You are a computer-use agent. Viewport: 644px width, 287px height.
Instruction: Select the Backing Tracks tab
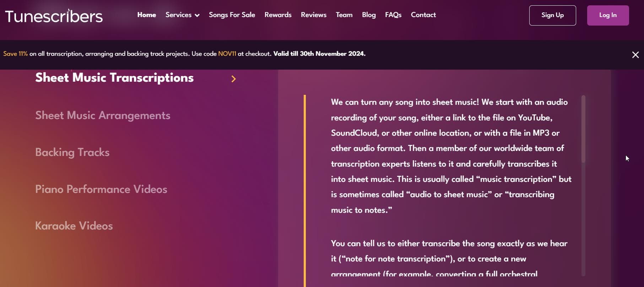[x=72, y=152]
